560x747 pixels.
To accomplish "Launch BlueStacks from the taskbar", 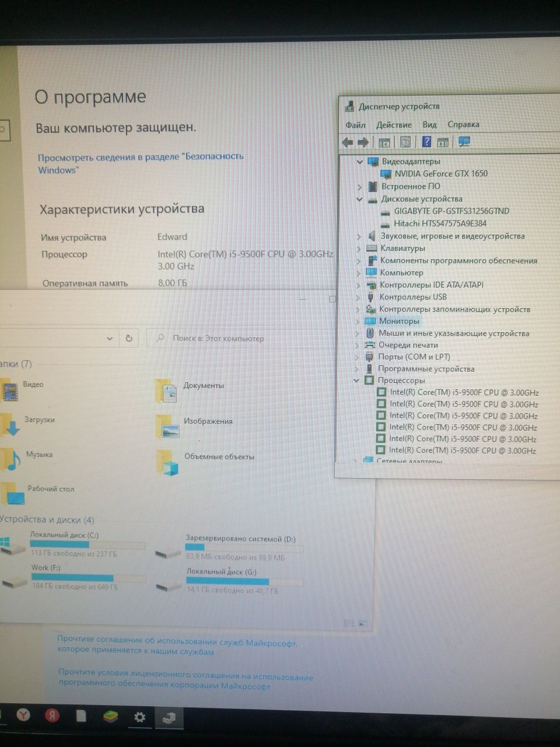I will [x=110, y=716].
